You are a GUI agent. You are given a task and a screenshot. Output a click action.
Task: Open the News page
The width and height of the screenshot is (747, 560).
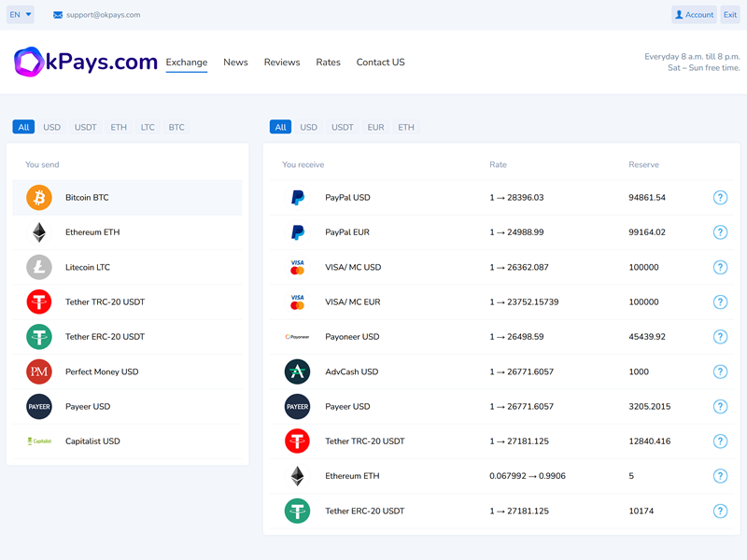pyautogui.click(x=236, y=63)
